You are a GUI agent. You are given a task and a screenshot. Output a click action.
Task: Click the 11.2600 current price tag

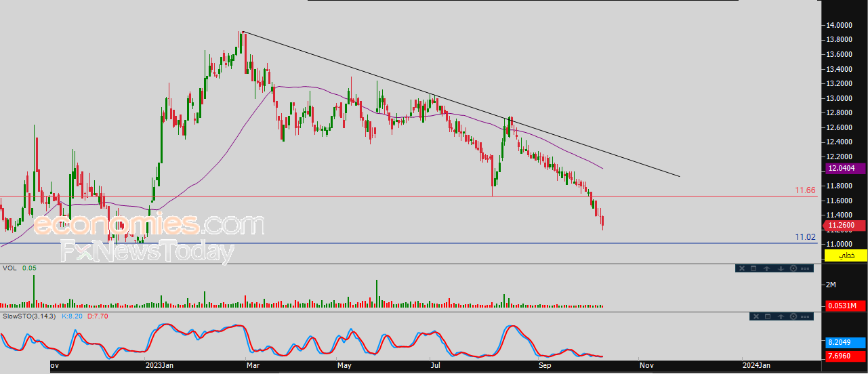click(845, 226)
